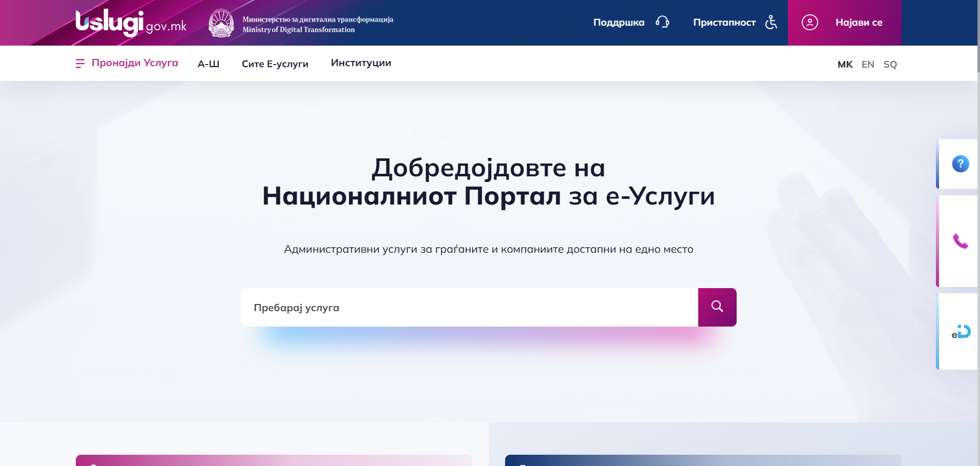Click the Пристапност accessibility icon

tap(771, 23)
